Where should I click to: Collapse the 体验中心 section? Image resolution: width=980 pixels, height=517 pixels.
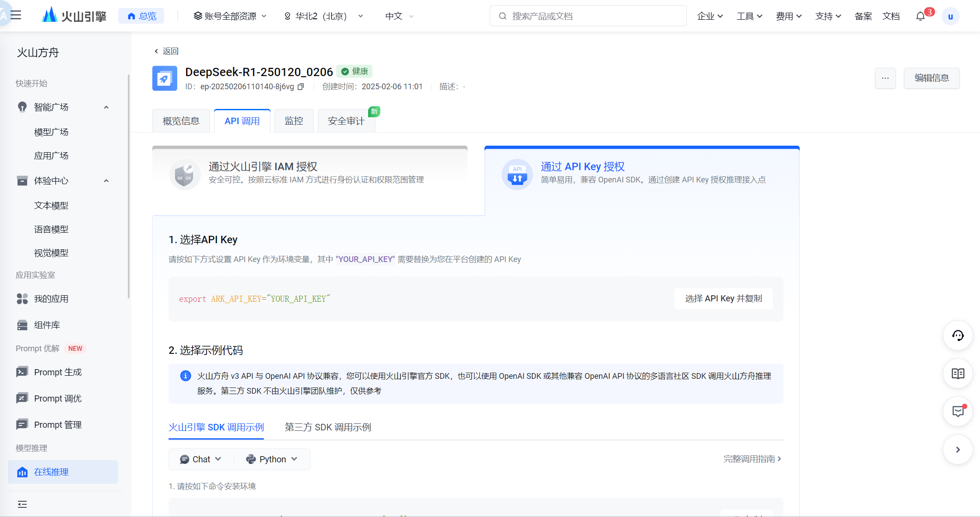coord(106,181)
